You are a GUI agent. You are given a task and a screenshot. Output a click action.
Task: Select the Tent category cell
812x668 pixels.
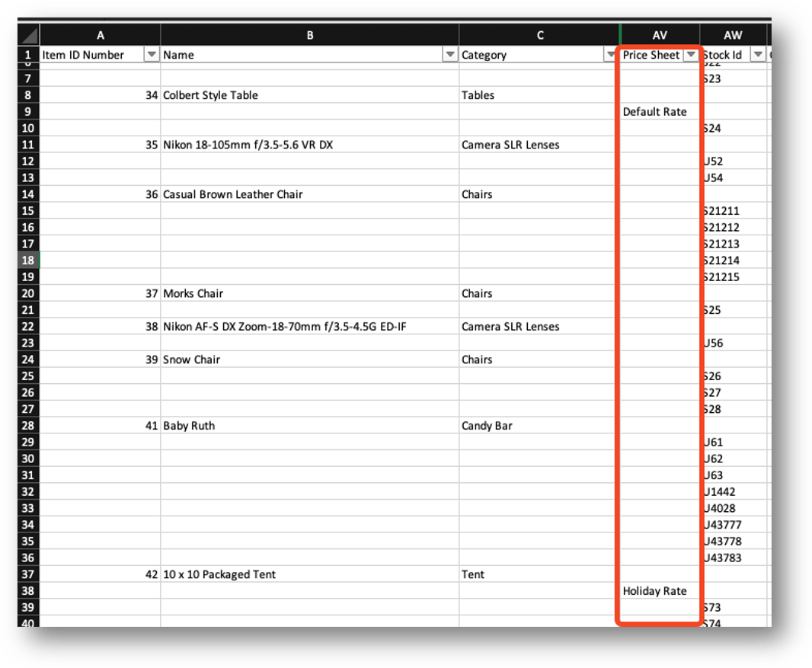click(473, 574)
